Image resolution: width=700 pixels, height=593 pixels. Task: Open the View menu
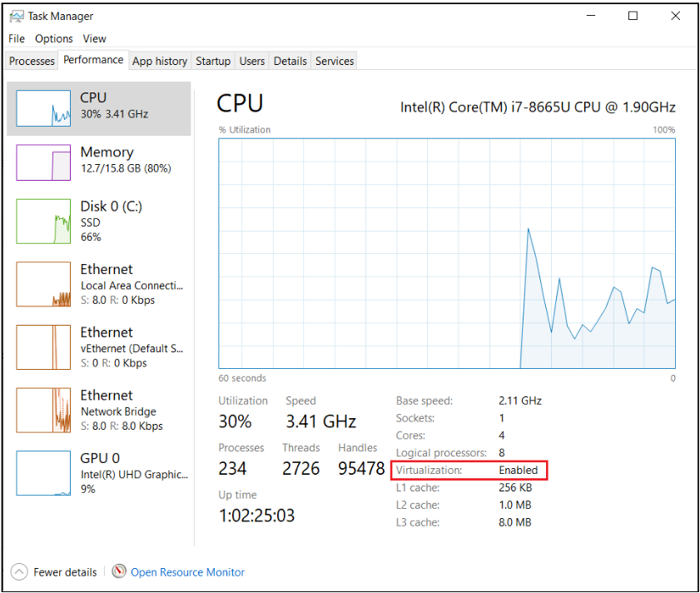click(x=94, y=38)
